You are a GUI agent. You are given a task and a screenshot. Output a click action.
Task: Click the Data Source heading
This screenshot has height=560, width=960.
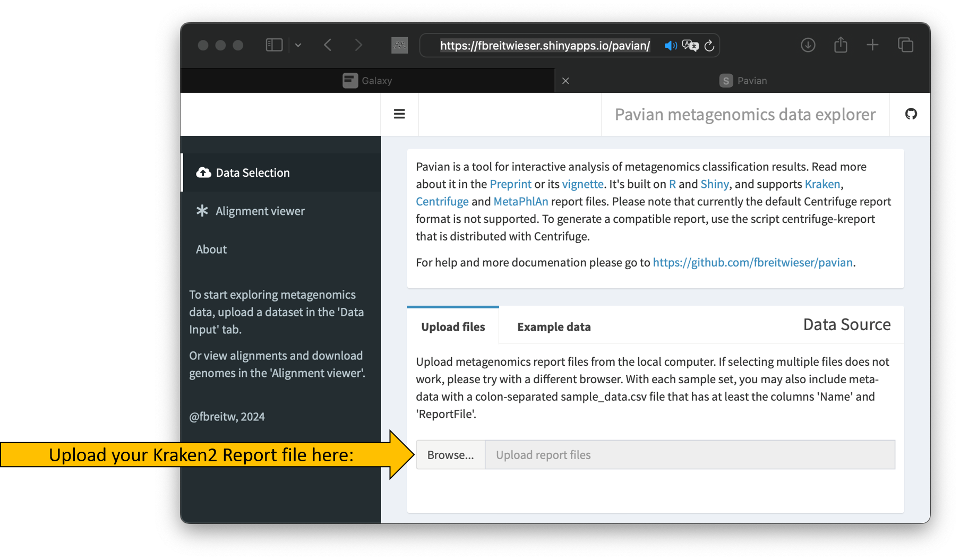847,324
